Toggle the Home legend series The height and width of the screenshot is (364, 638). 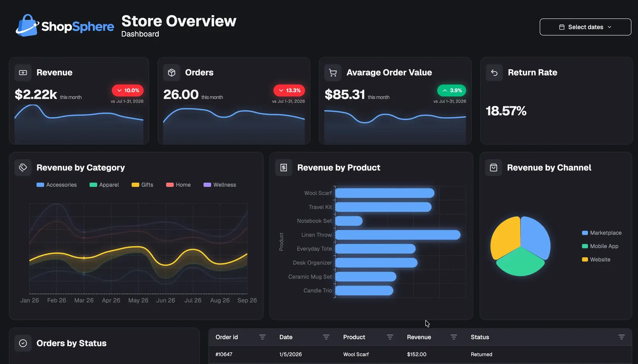point(178,185)
